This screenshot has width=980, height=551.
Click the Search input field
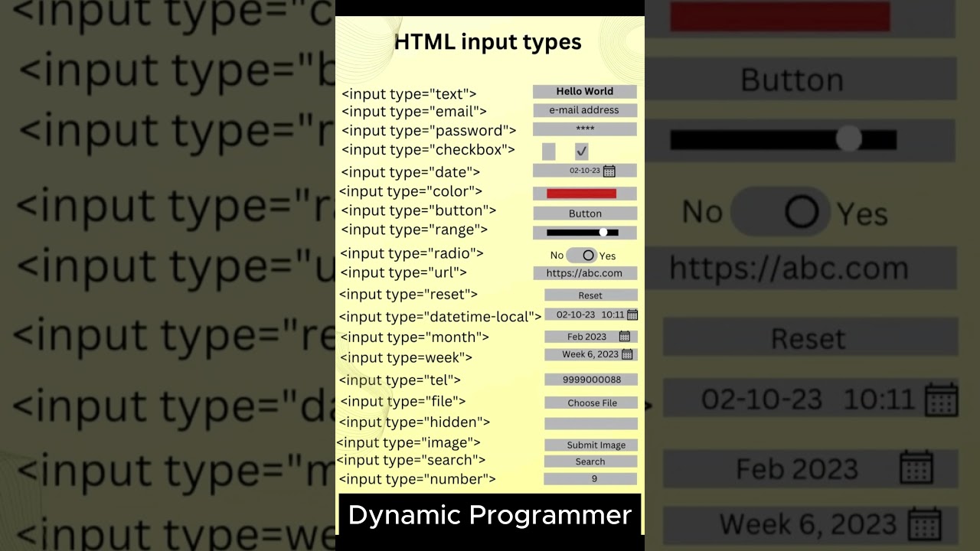[x=590, y=461]
